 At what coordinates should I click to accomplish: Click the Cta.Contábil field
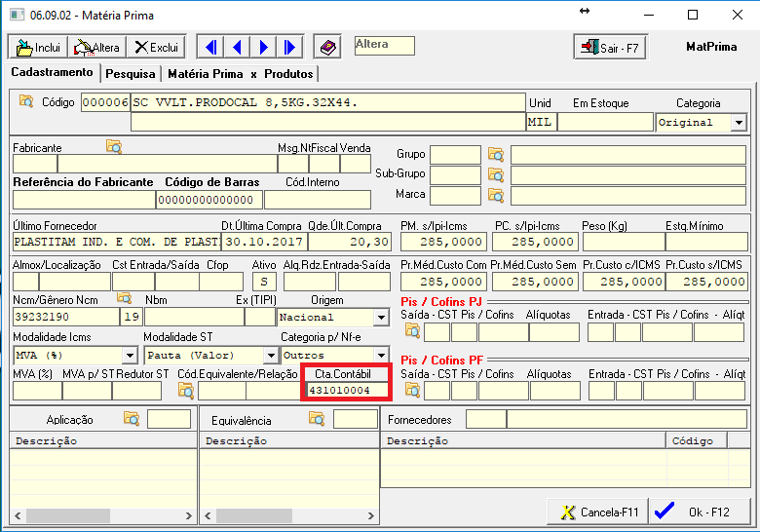347,391
